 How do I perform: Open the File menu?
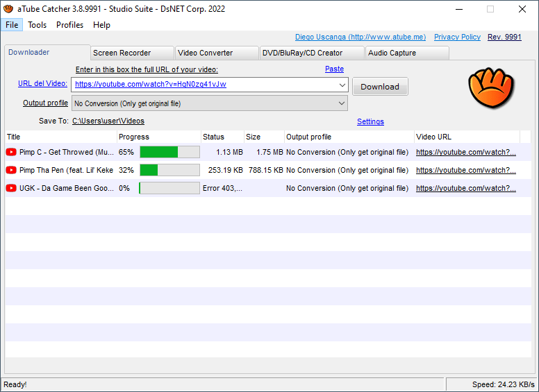coord(12,25)
